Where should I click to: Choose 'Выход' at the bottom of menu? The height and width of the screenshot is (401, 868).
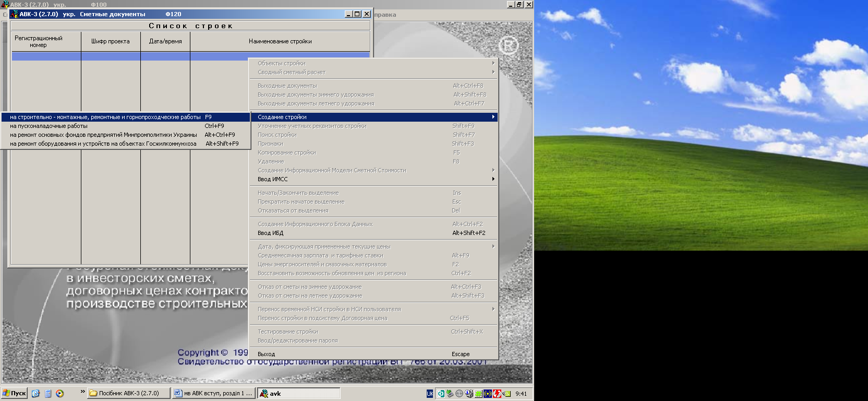373,354
